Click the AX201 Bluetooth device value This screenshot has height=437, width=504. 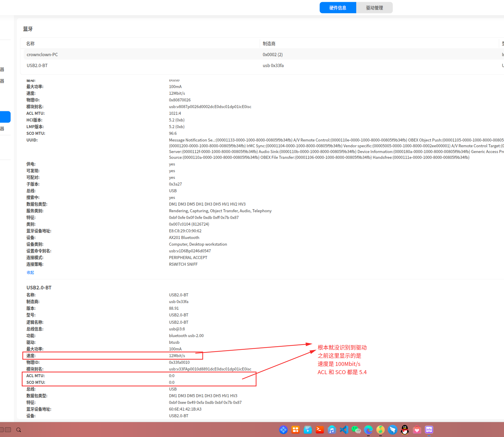(x=184, y=237)
